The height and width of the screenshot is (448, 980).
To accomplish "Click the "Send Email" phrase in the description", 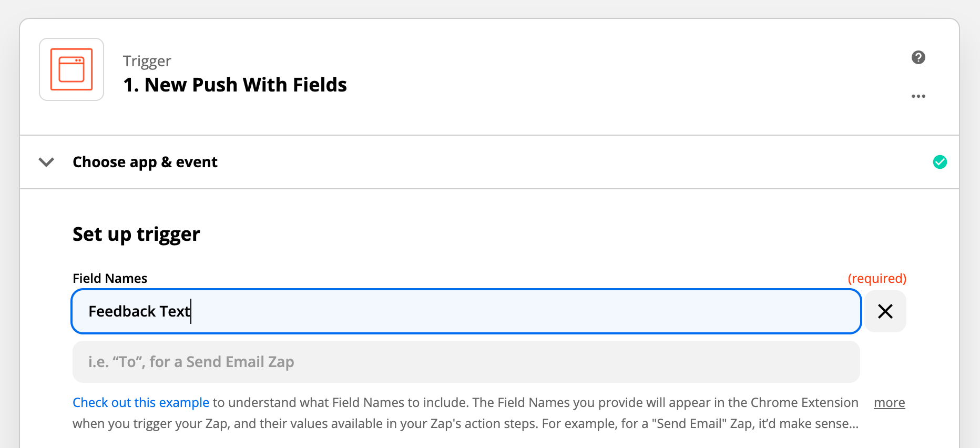I will point(689,424).
